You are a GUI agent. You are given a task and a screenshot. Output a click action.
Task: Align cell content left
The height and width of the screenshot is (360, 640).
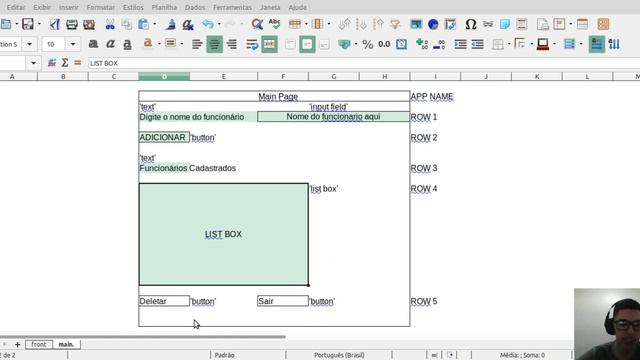coord(197,44)
